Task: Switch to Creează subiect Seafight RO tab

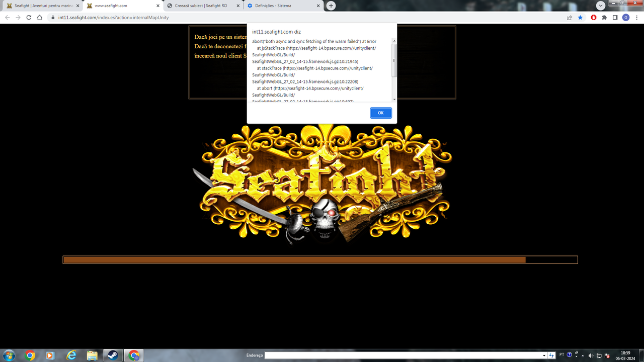Action: (202, 6)
